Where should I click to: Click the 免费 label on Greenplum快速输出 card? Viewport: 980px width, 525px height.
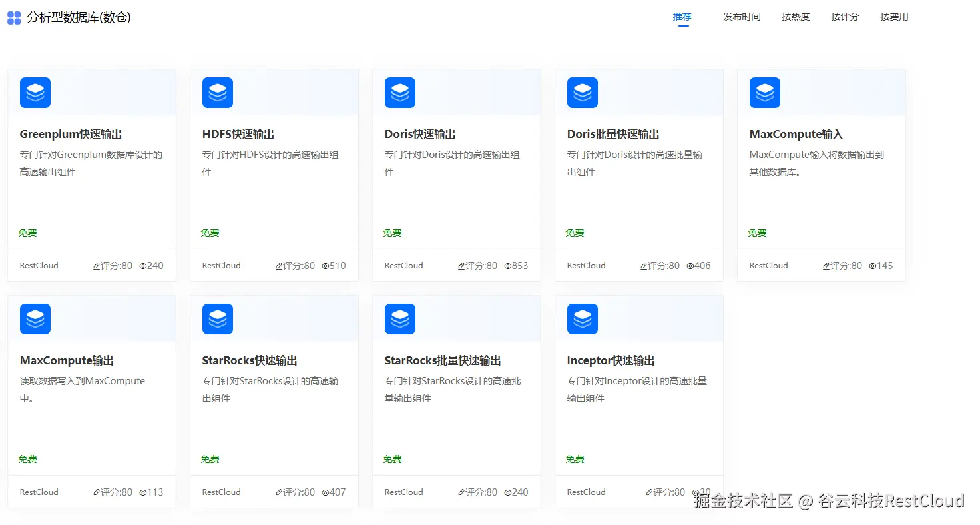pyautogui.click(x=27, y=232)
